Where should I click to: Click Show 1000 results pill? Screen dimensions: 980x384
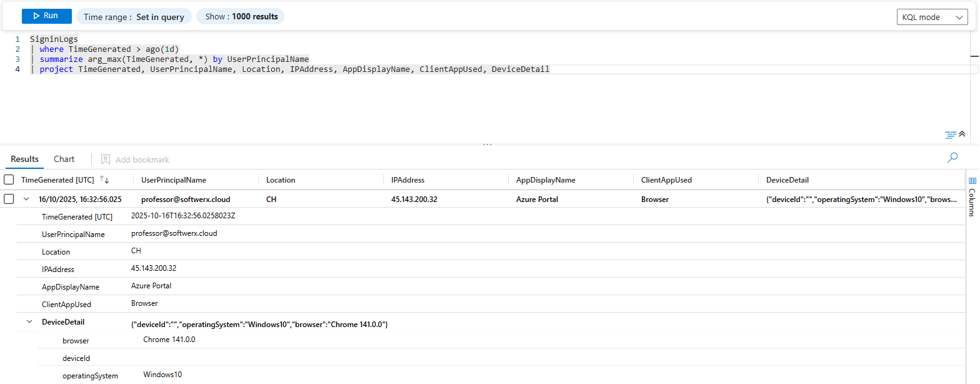(241, 17)
